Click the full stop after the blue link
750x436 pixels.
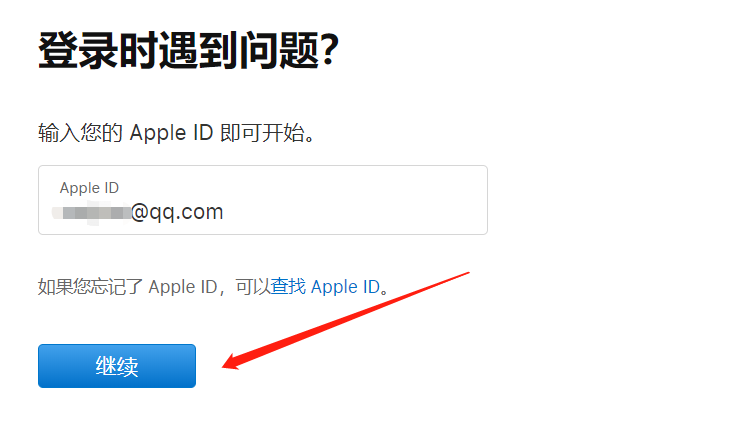tap(385, 290)
